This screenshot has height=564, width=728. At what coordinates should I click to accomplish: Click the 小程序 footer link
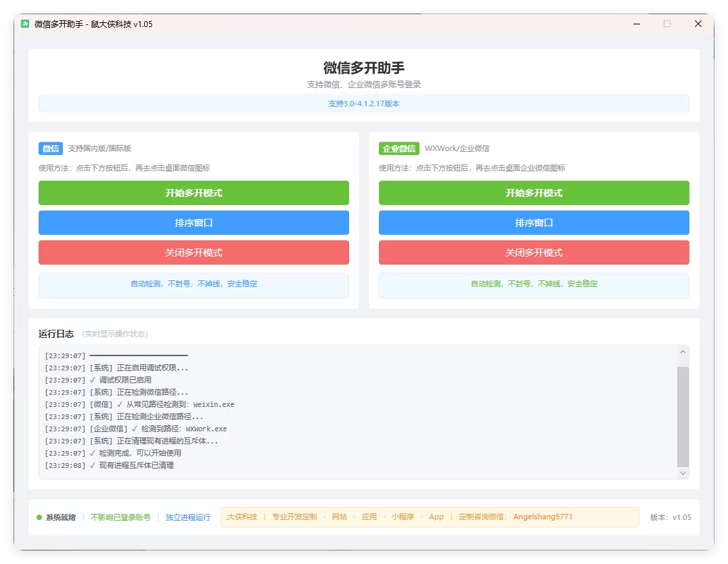[403, 517]
